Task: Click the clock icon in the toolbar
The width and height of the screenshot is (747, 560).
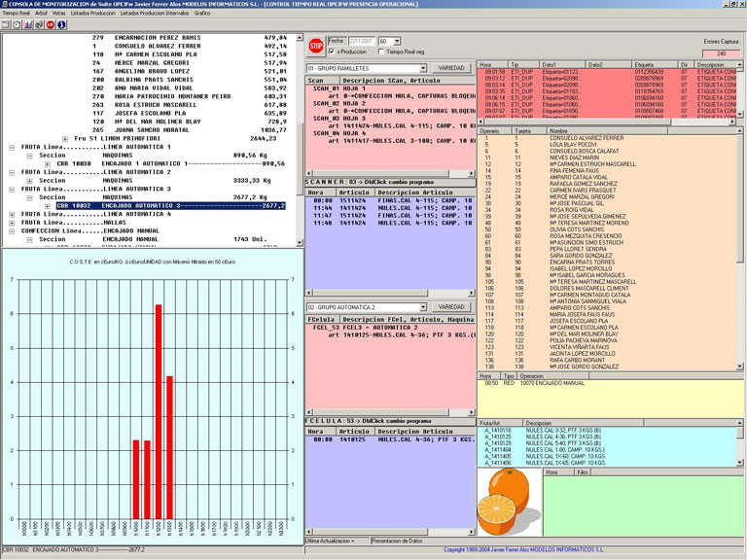Action: (x=17, y=24)
